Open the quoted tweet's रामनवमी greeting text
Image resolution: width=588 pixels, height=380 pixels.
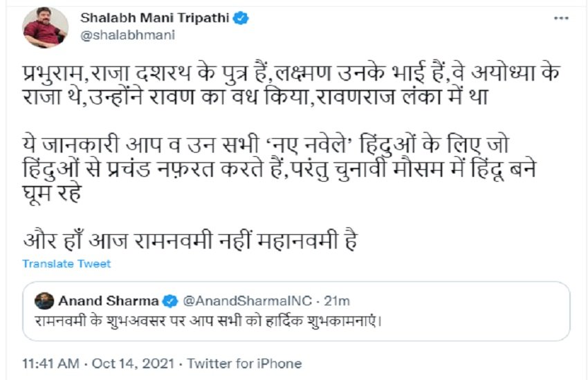209,321
